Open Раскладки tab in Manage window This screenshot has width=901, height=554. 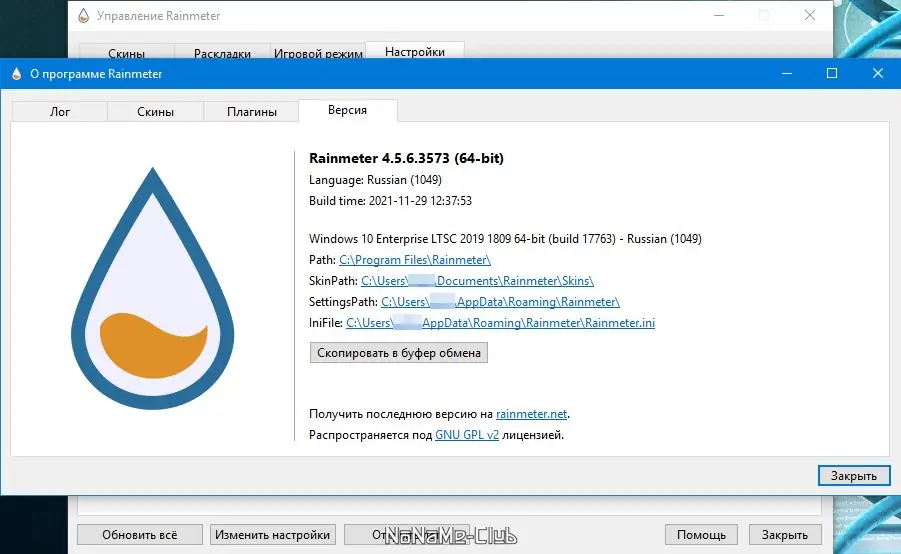coord(222,53)
